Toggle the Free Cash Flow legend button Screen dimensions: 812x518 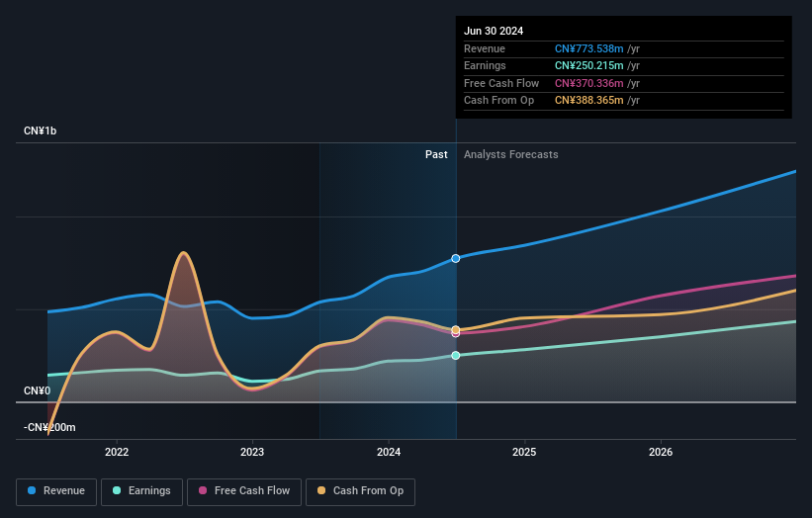pyautogui.click(x=244, y=491)
